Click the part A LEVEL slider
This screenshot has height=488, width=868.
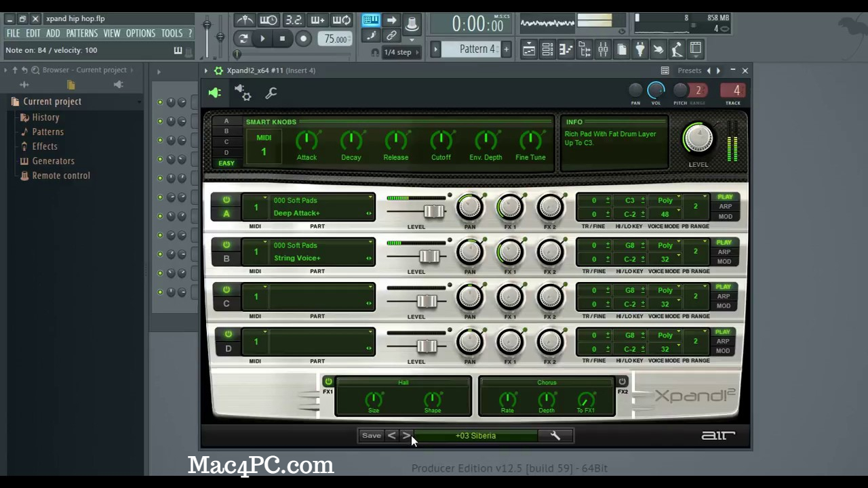point(434,211)
